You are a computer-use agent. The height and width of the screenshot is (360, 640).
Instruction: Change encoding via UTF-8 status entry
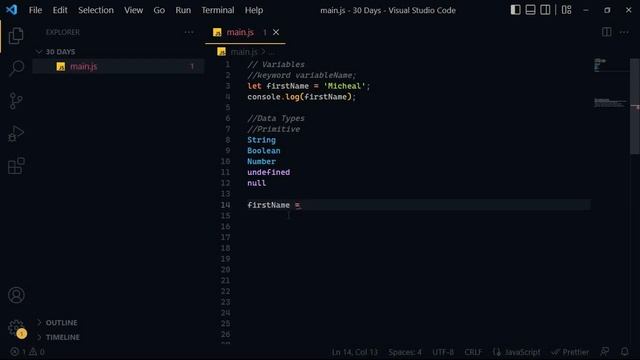point(443,352)
